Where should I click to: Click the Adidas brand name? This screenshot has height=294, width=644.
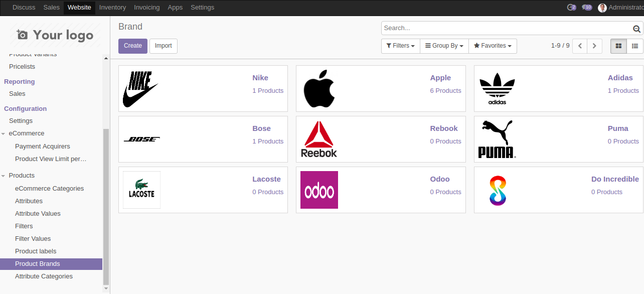click(620, 78)
